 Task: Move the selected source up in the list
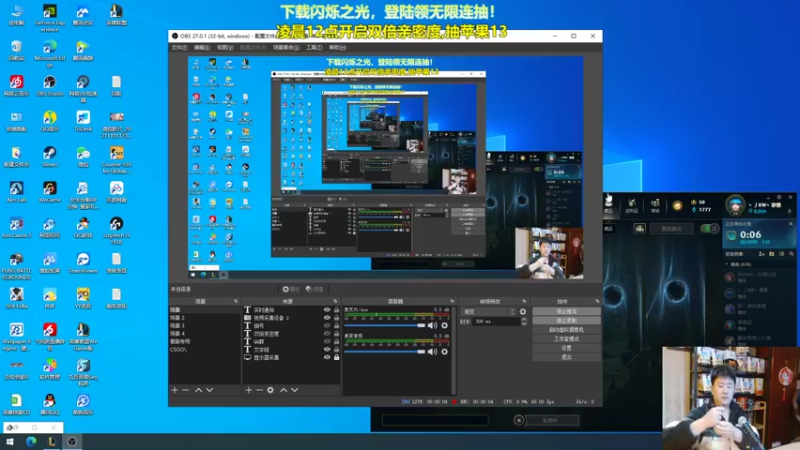click(284, 390)
